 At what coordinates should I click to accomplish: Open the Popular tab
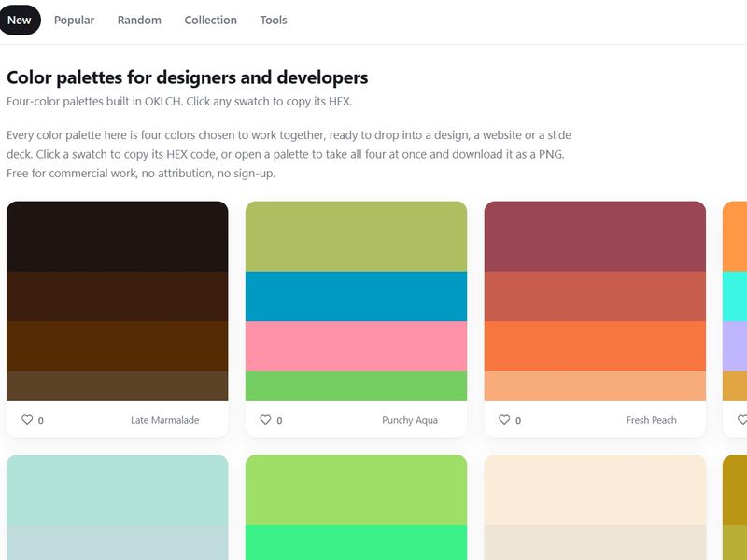coord(75,20)
